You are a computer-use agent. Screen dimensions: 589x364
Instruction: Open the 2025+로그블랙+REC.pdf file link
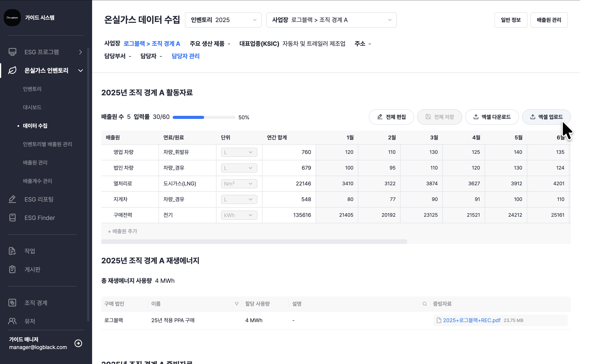click(472, 320)
